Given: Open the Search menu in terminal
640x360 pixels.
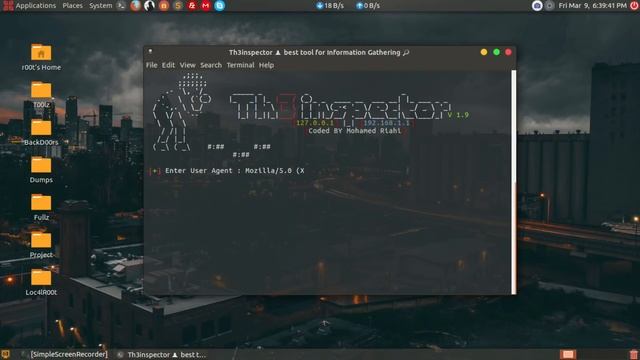Looking at the screenshot, I should [211, 65].
